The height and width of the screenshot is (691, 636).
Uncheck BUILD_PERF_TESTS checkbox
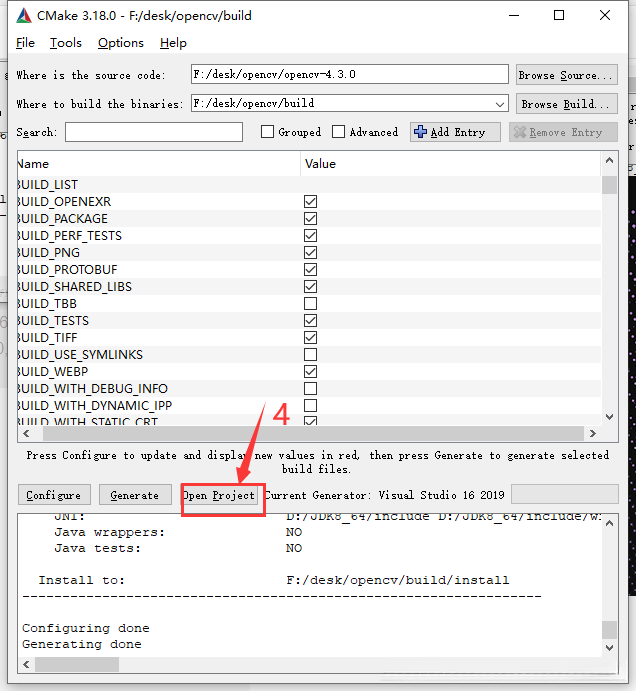pos(310,235)
